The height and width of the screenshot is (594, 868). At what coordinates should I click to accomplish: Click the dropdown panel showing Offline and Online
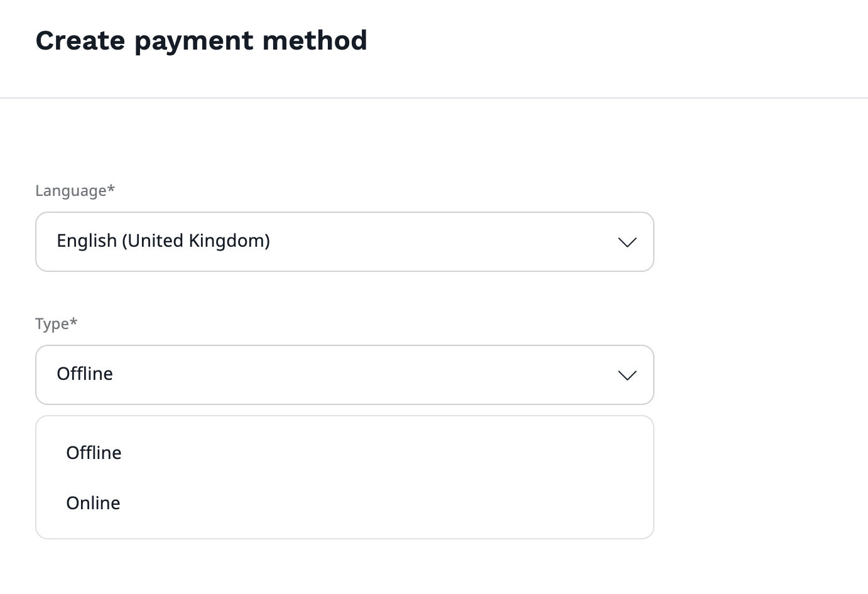click(x=344, y=477)
